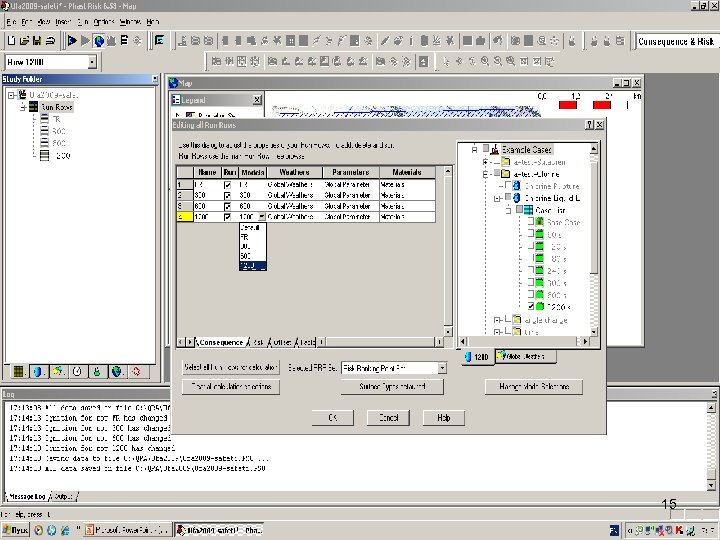720x540 pixels.
Task: Switch to the Consequence tab in the grid
Action: coord(221,342)
